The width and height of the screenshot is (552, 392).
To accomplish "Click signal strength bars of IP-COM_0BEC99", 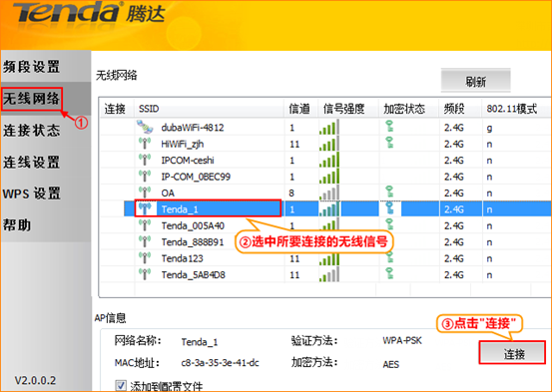I will click(x=329, y=176).
